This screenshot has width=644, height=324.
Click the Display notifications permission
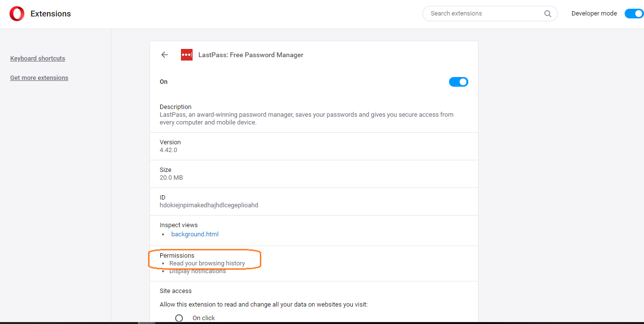(197, 271)
